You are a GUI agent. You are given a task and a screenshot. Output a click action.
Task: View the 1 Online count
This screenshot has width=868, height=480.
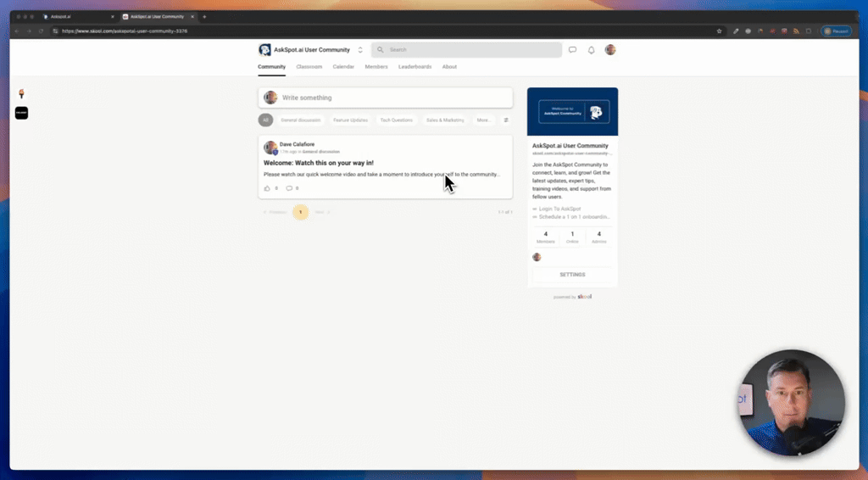572,237
